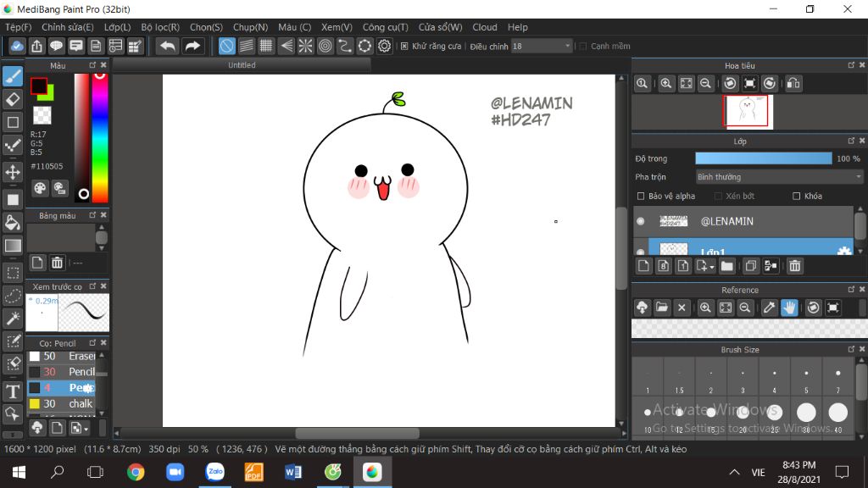Flip the view in the Navigator panel
868x488 pixels.
(x=793, y=84)
